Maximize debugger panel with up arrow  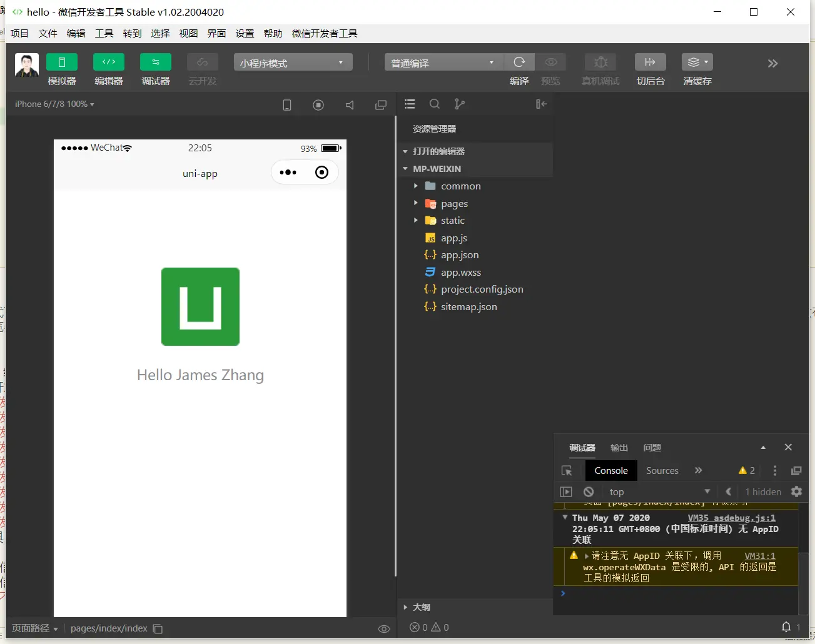click(x=763, y=448)
